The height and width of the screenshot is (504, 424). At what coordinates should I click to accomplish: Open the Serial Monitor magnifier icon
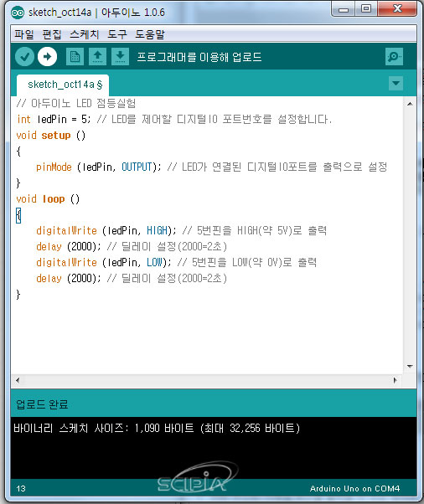[394, 57]
